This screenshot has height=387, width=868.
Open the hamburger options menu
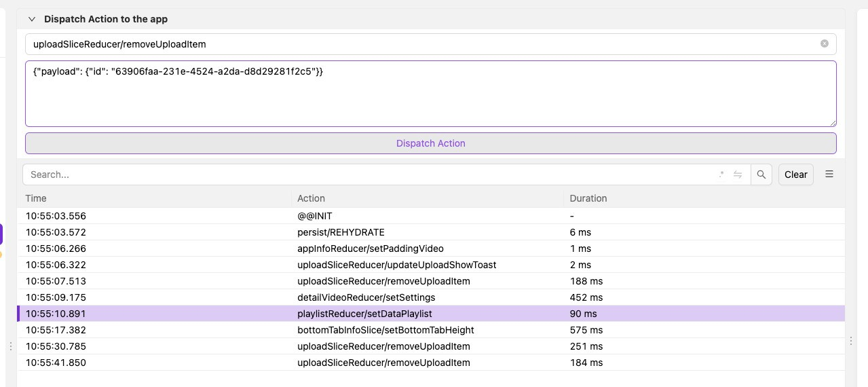(829, 174)
